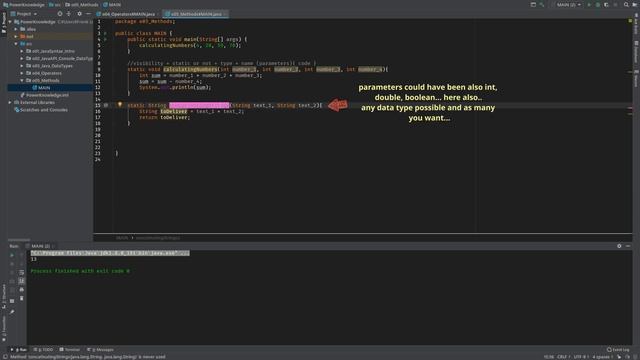Screen dimensions: 640x360
Task: Collapse the PowerKnowledge project root
Action: click(x=10, y=22)
